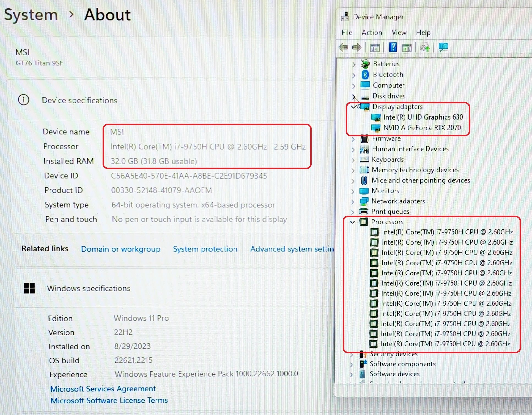Open the System protection link
Viewport: 532px width, 415px height.
pos(205,249)
